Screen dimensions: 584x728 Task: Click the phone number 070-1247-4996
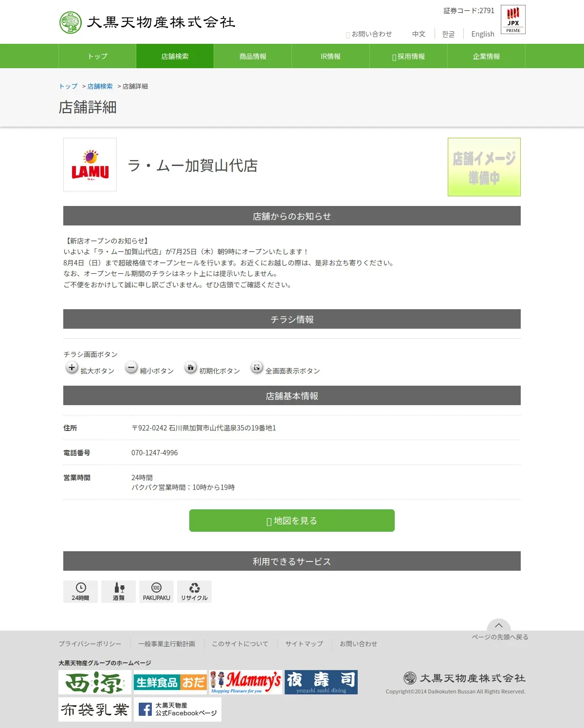(x=154, y=453)
